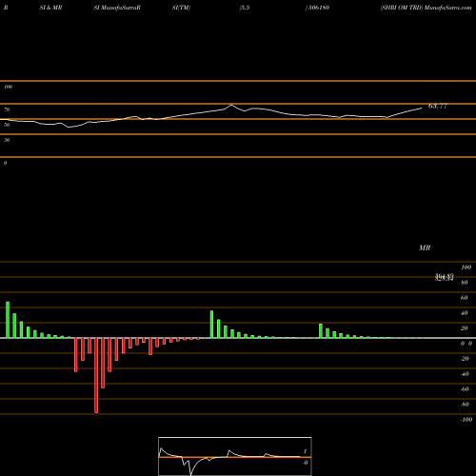
Task: Click the MR axis label 40
Action: pos(465,313)
